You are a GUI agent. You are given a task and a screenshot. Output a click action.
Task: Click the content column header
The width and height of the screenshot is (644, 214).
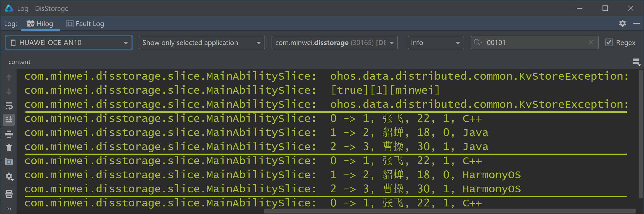tap(19, 62)
